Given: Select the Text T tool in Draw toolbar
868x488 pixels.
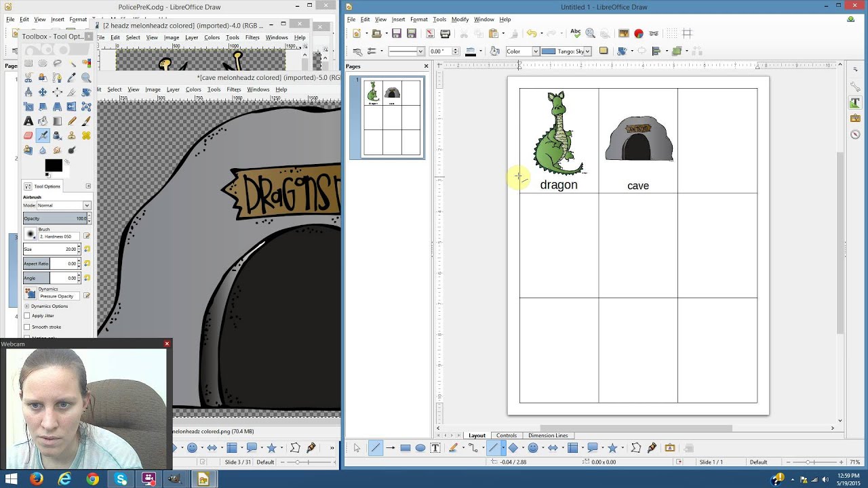Looking at the screenshot, I should pos(435,448).
